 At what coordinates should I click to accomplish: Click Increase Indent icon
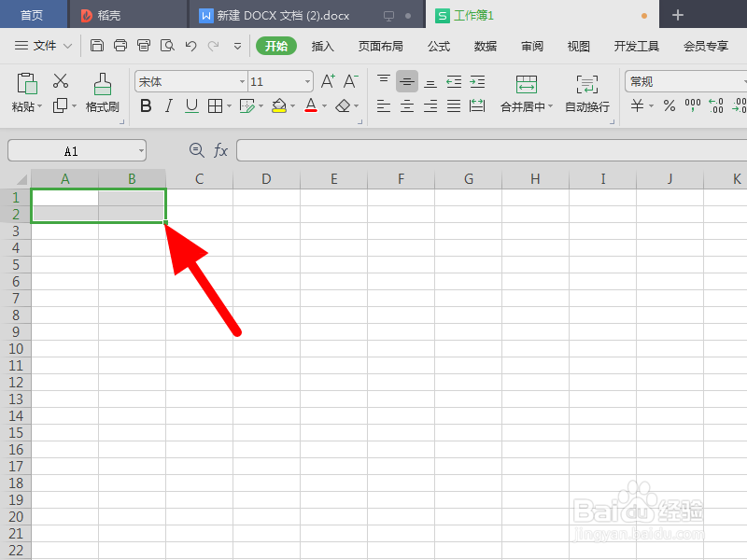(x=477, y=82)
